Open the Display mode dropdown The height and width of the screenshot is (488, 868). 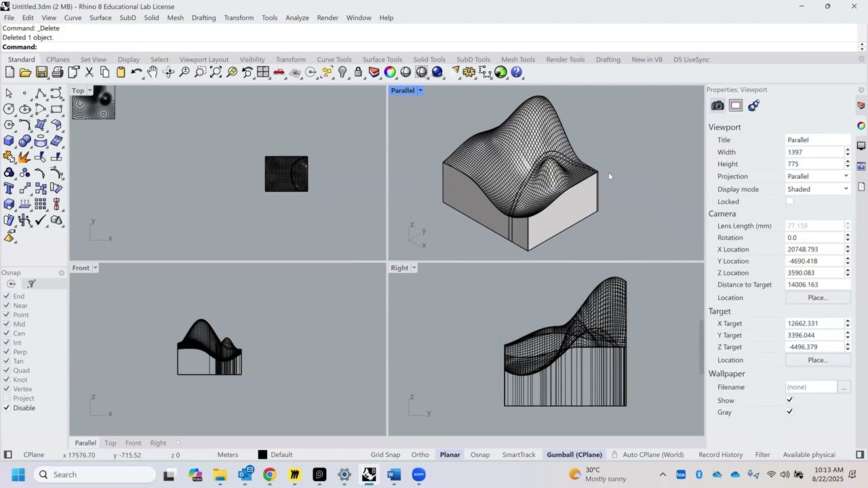coord(818,189)
